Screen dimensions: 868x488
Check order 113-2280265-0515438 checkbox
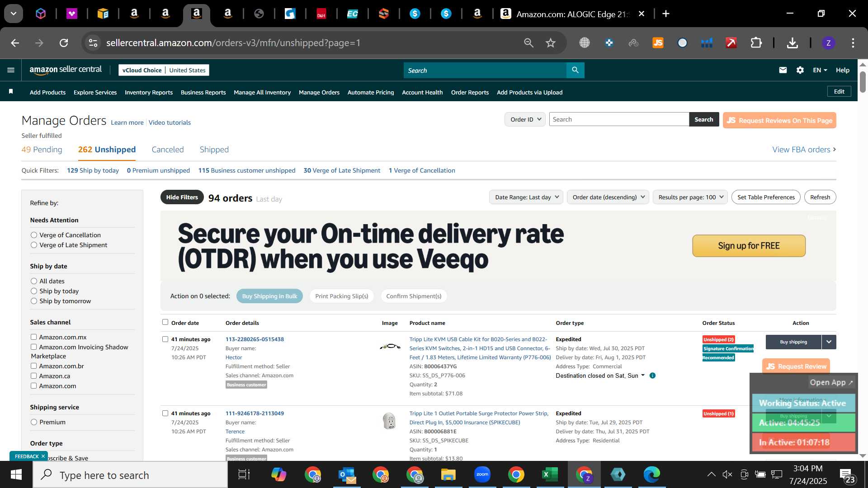[x=165, y=339]
